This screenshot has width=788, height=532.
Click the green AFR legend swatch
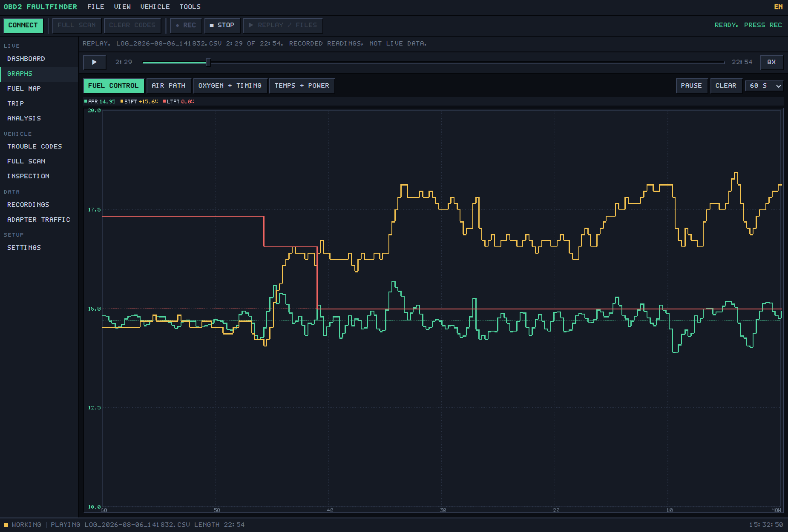tap(86, 101)
